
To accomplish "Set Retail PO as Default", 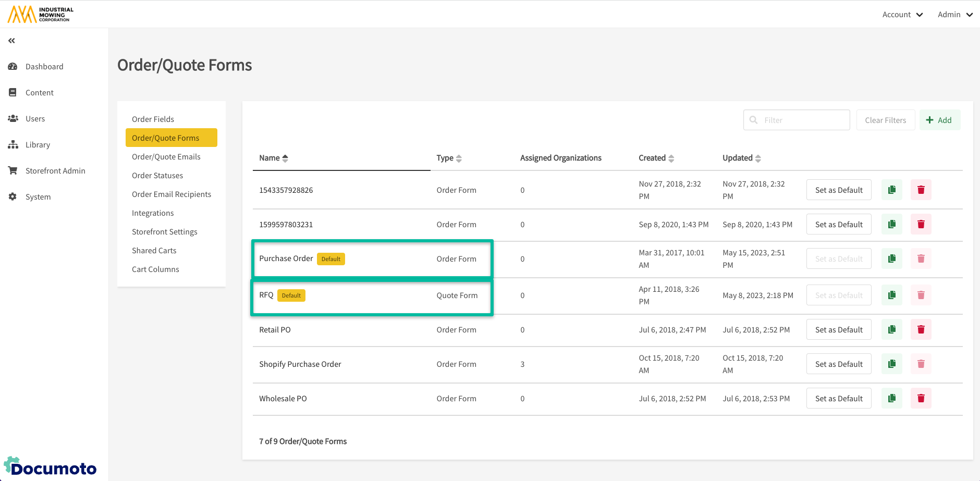I will (838, 329).
